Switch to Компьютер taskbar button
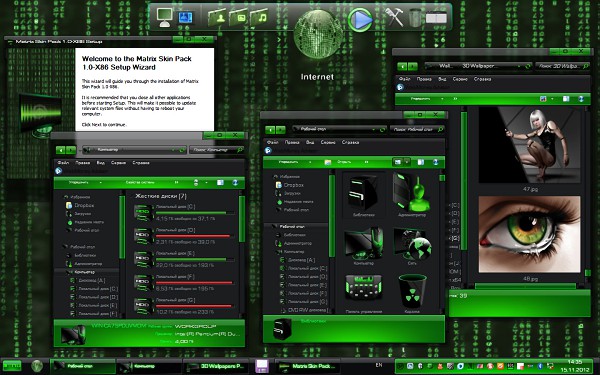600x375 pixels. click(149, 367)
